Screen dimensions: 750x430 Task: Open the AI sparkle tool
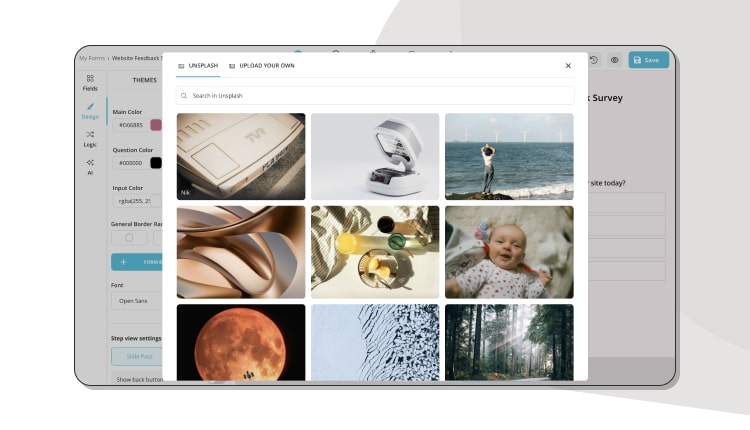tap(90, 166)
